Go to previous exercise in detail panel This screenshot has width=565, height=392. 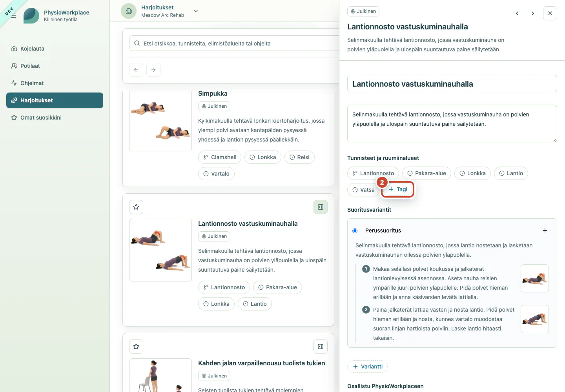click(x=517, y=13)
